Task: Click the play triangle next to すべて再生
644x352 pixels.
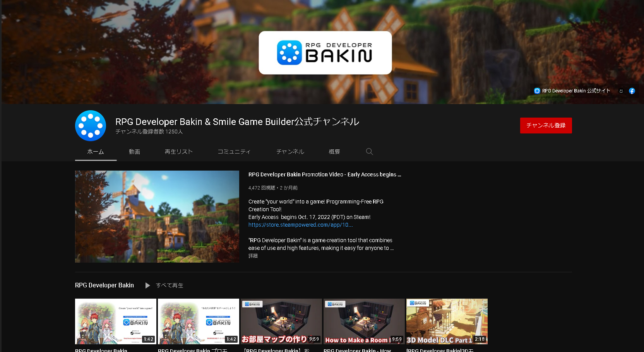Action: (147, 285)
